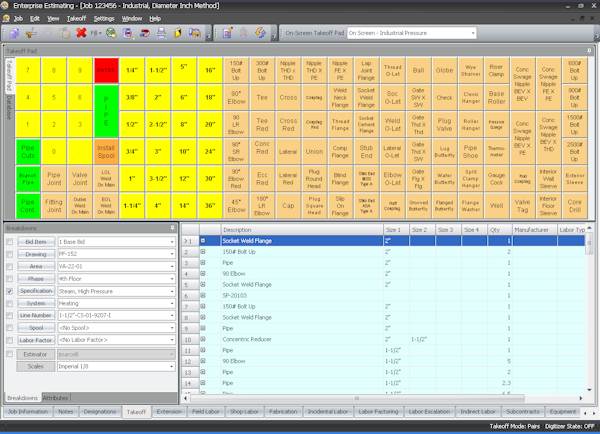Open the Job menu
The image size is (600, 434).
18,18
